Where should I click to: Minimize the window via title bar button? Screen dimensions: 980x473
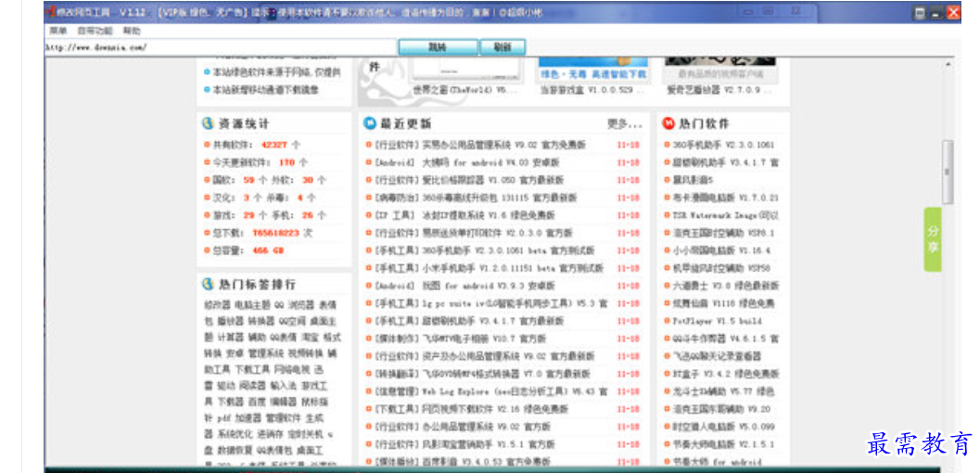coord(935,12)
